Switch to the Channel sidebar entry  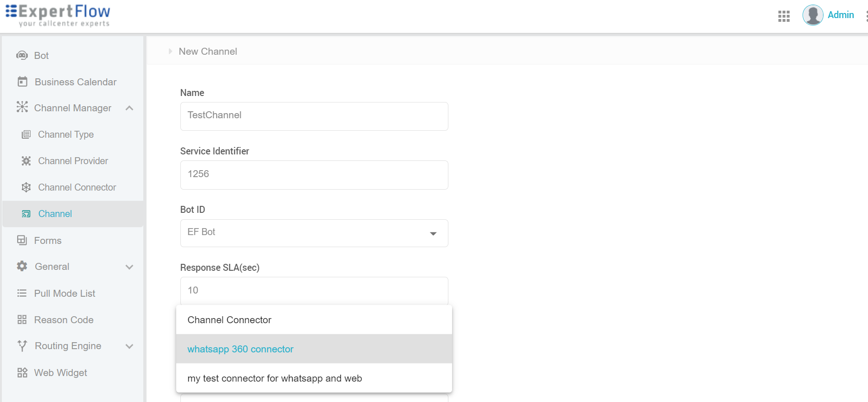54,214
